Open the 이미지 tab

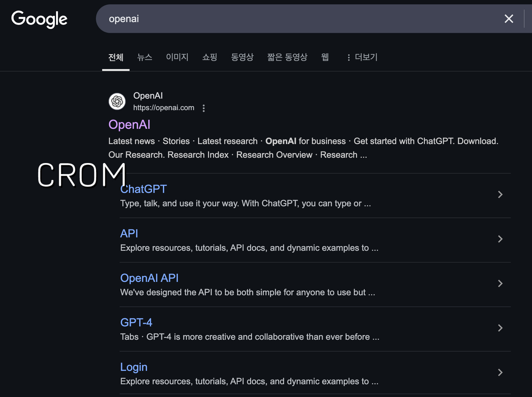[x=177, y=57]
